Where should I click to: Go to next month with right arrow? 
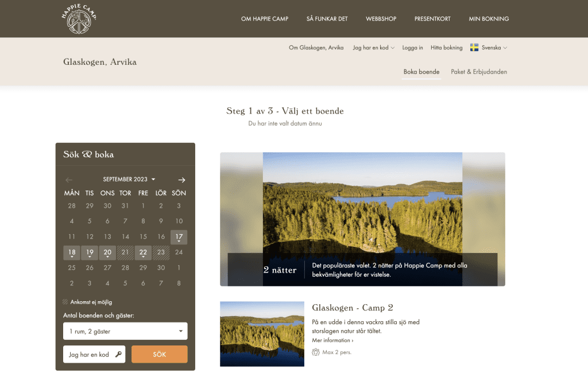(x=181, y=180)
